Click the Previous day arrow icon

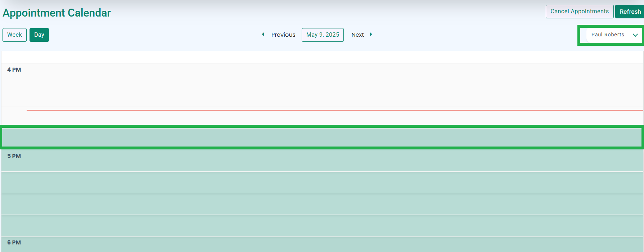pos(263,35)
